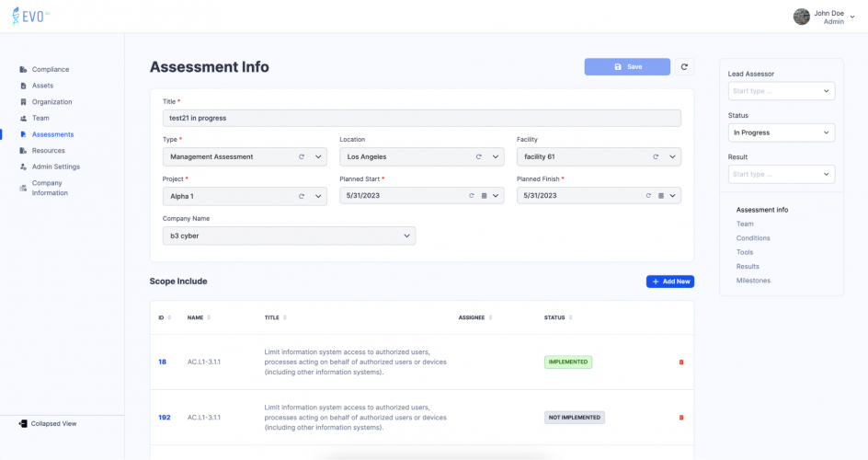
Task: Jump to Team section in right panel
Action: (x=745, y=224)
